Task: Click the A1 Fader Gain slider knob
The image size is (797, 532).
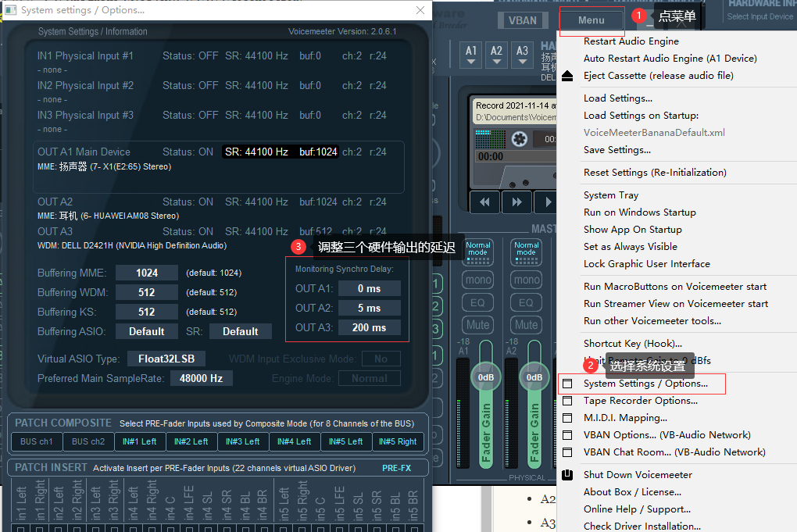Action: pyautogui.click(x=486, y=377)
